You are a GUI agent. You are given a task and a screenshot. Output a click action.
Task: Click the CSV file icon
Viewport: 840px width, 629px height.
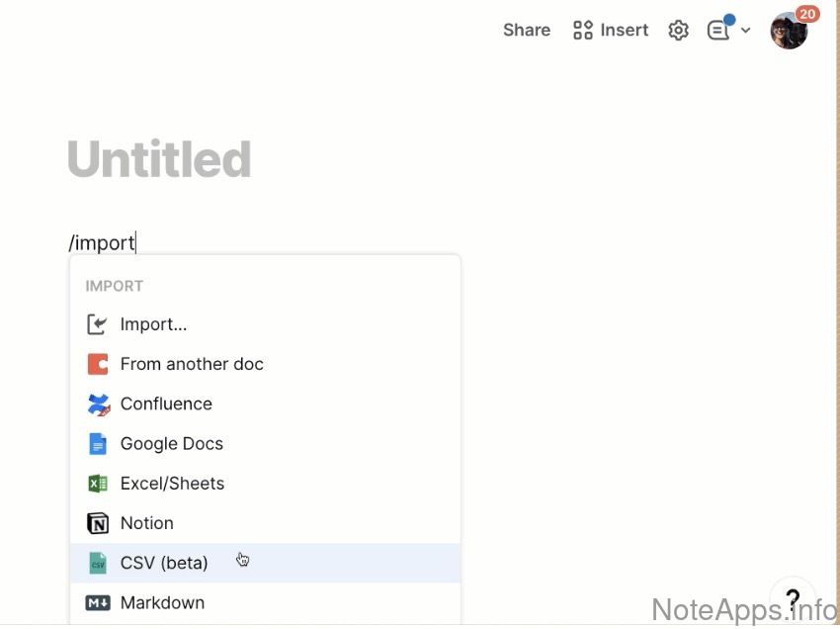[97, 563]
